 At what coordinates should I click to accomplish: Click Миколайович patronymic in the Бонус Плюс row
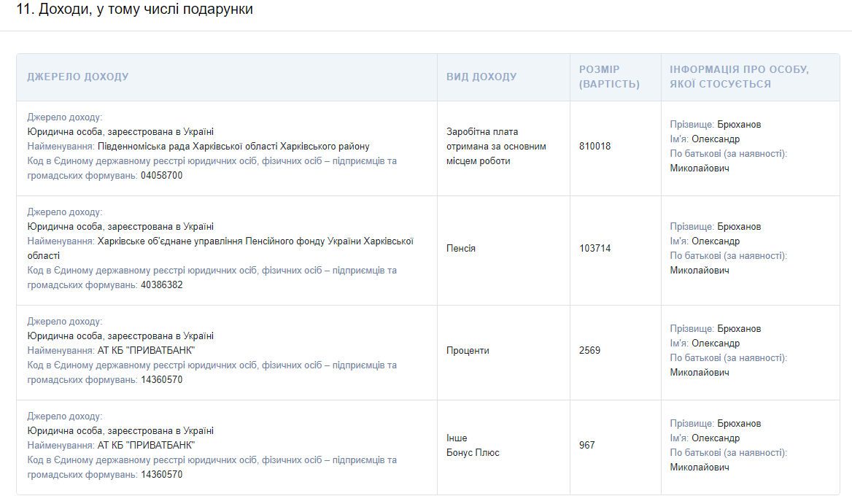pos(700,467)
